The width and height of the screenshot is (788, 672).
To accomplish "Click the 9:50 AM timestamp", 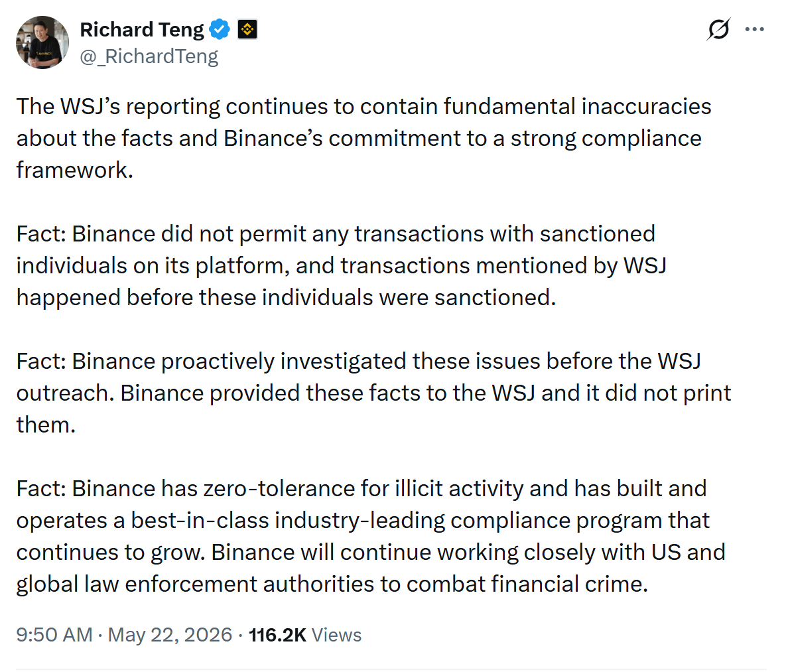I will (x=54, y=635).
